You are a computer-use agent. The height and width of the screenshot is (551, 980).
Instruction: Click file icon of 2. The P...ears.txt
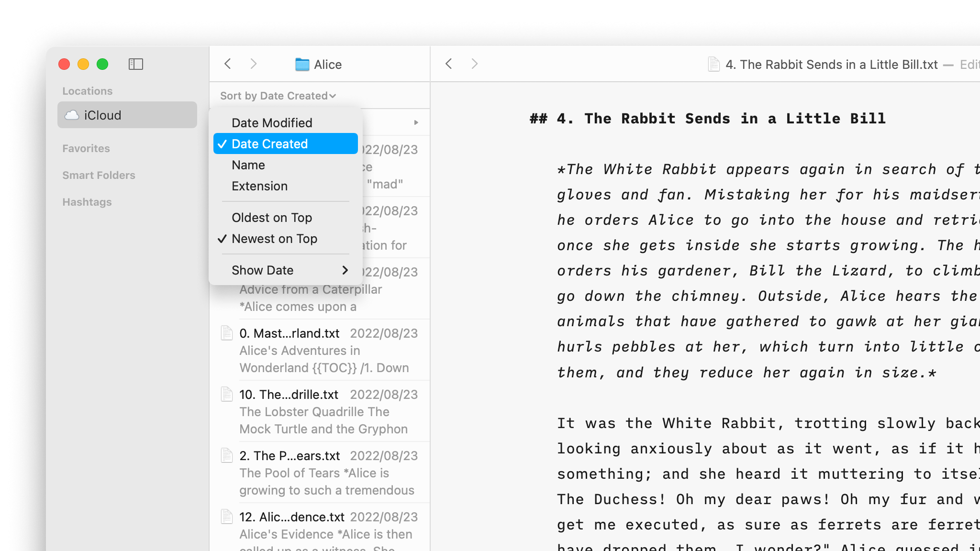[227, 455]
